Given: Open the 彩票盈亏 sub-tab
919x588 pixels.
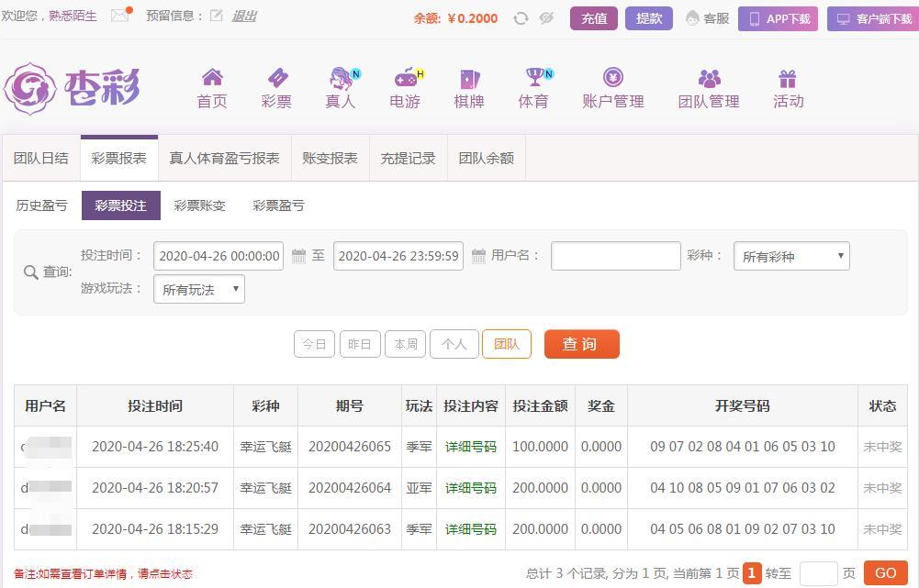Looking at the screenshot, I should (x=278, y=205).
